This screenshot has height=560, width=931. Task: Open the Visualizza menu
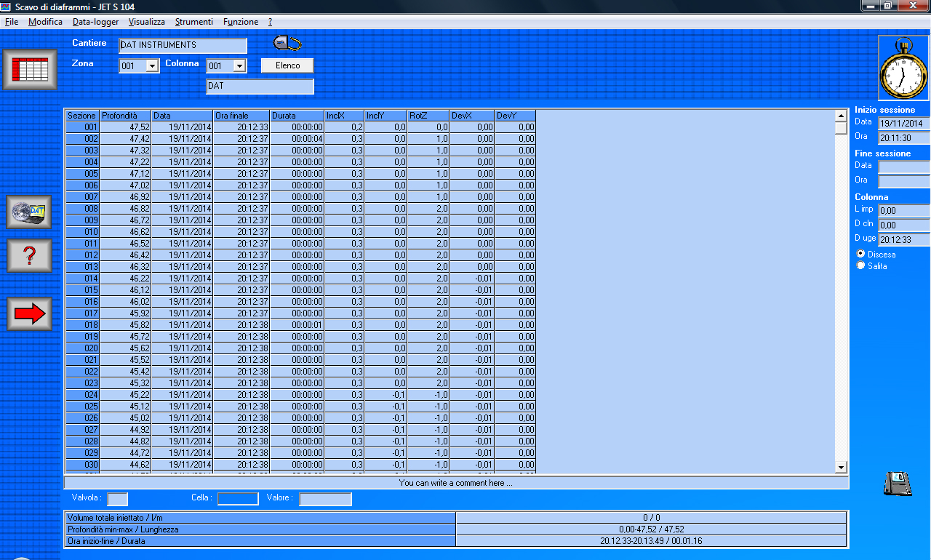(146, 22)
